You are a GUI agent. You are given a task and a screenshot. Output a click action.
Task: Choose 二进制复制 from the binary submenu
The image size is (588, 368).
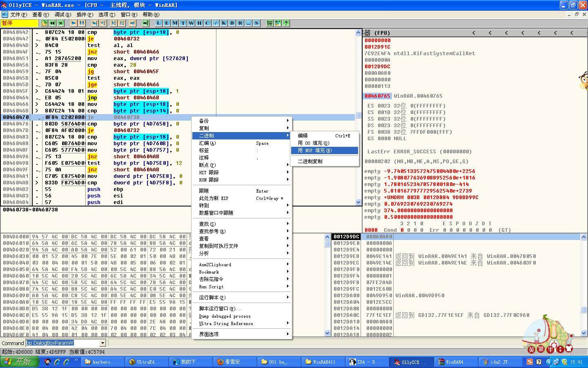click(x=310, y=162)
